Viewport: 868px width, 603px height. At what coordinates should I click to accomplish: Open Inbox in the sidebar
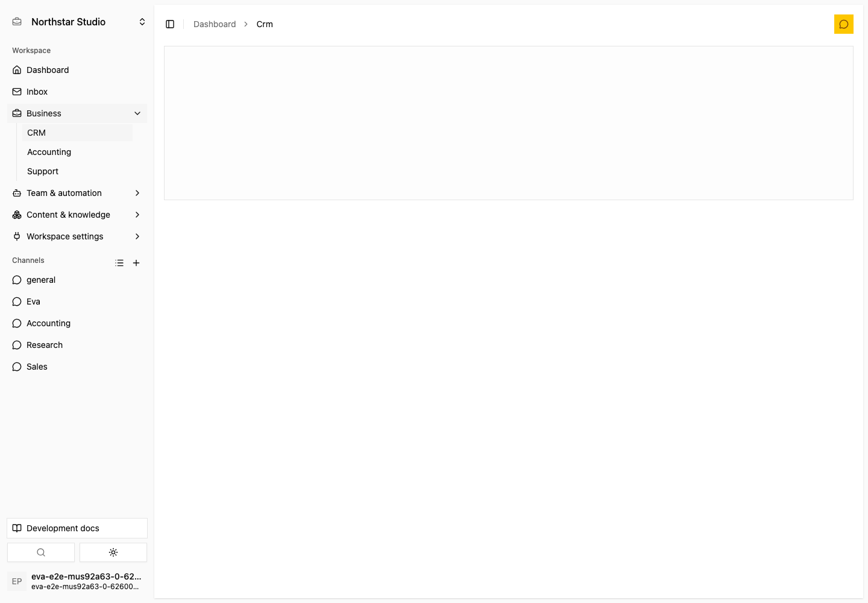[77, 92]
